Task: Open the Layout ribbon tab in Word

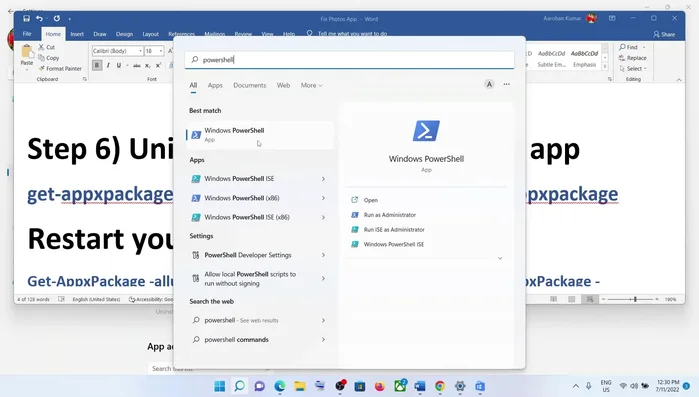Action: [x=150, y=34]
